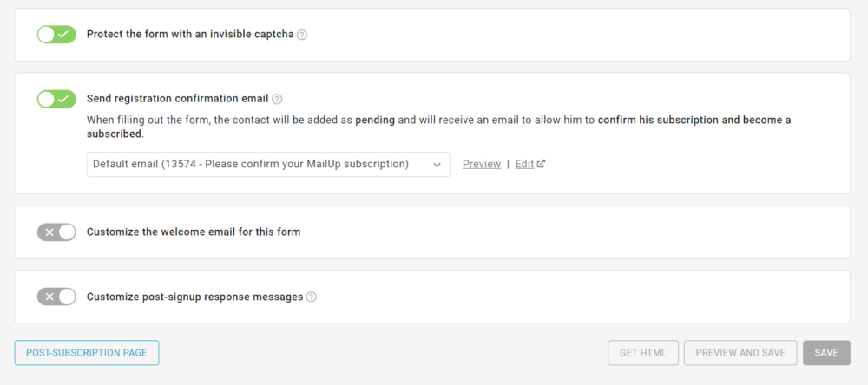Open the Post-Subscription Page button

[x=87, y=353]
